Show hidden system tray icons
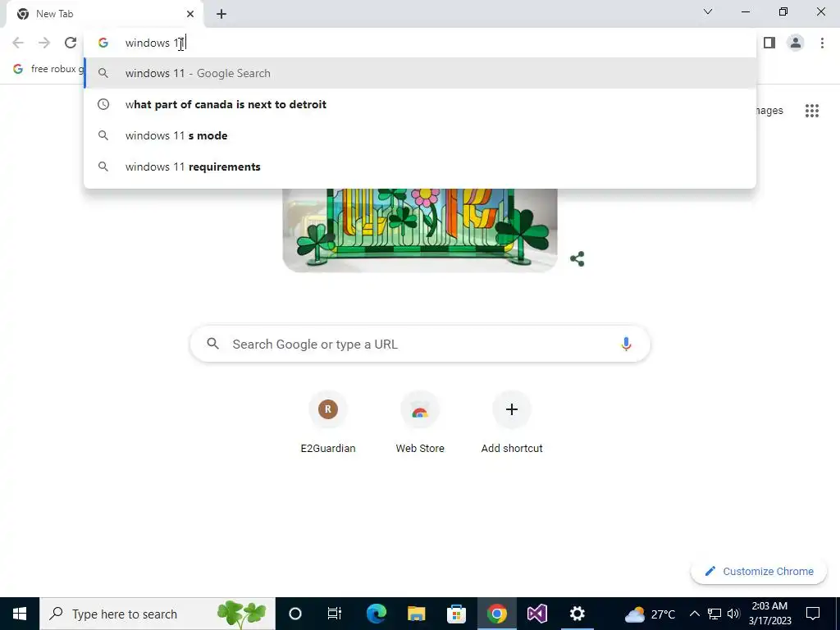Screen dimensions: 840x630 tap(694, 614)
